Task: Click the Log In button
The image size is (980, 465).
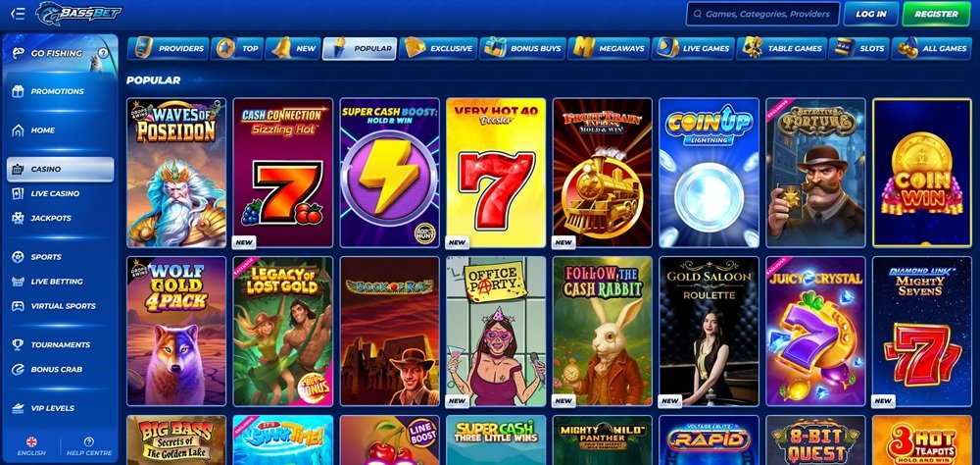Action: click(870, 14)
